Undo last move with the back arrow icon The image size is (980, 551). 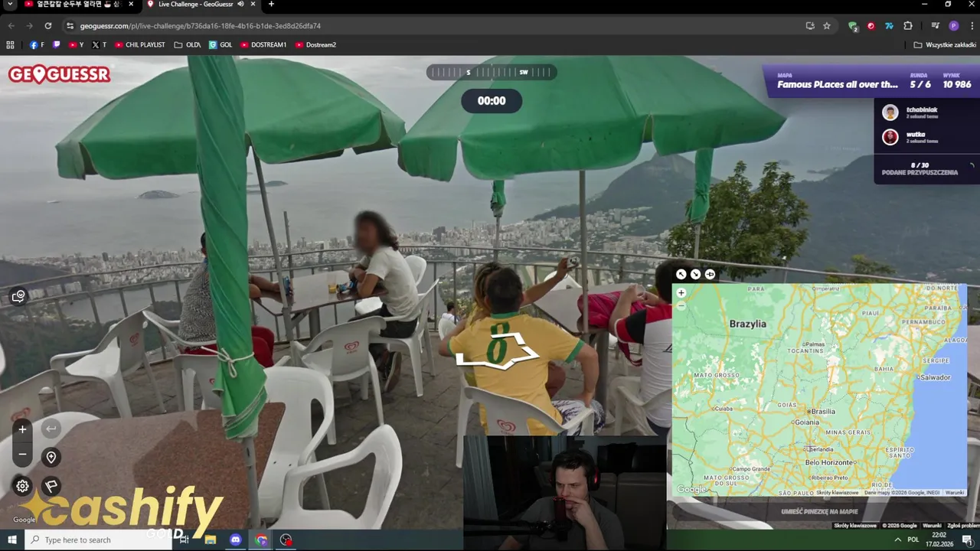pyautogui.click(x=51, y=429)
